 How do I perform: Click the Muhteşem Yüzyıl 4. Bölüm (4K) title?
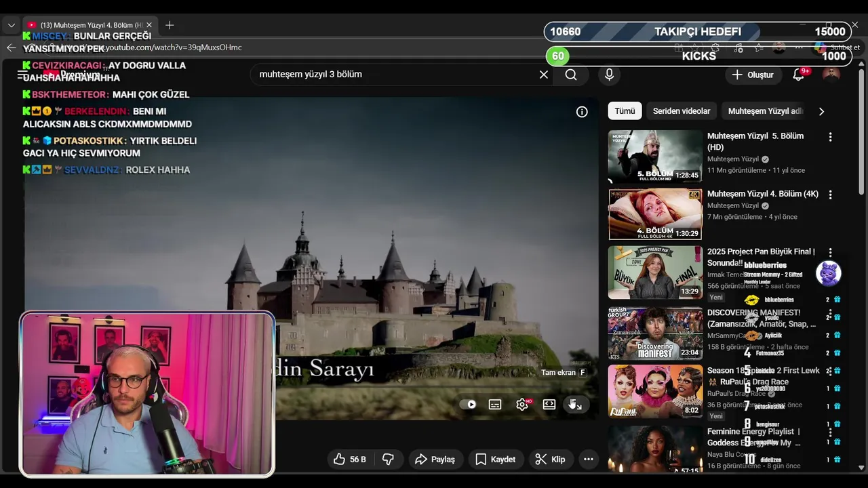763,194
